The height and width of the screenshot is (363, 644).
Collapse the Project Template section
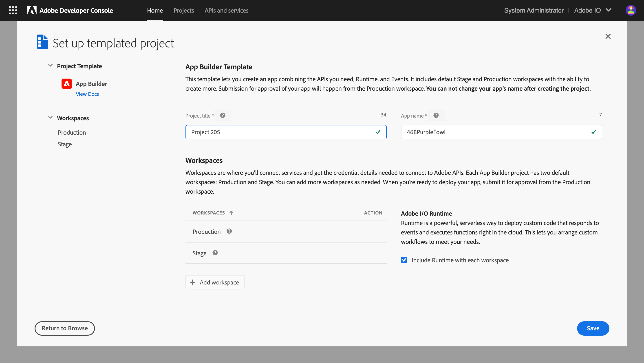[x=50, y=66]
